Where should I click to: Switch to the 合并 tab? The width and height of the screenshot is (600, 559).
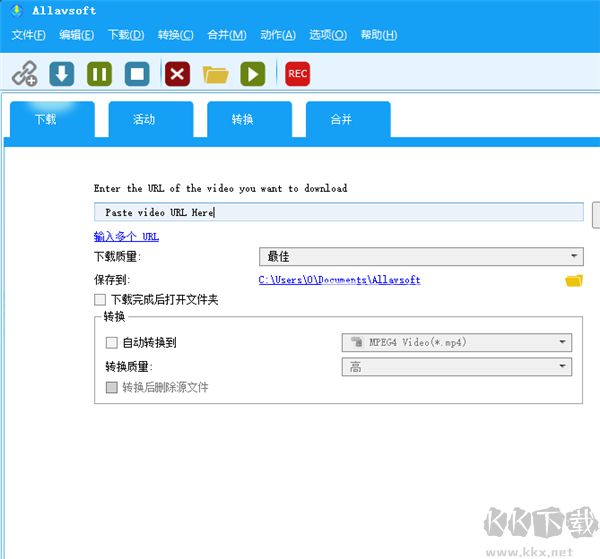pos(342,120)
